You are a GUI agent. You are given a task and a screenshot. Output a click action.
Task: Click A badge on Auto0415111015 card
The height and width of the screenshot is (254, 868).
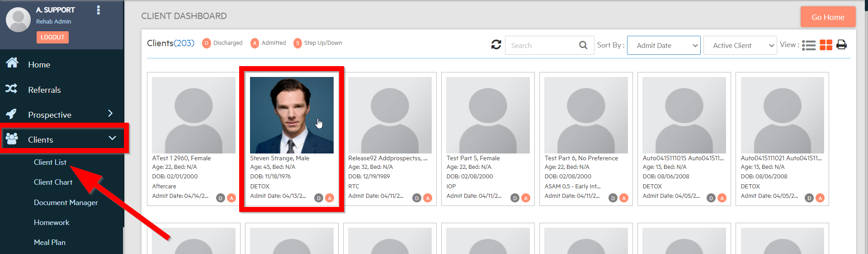(x=722, y=198)
